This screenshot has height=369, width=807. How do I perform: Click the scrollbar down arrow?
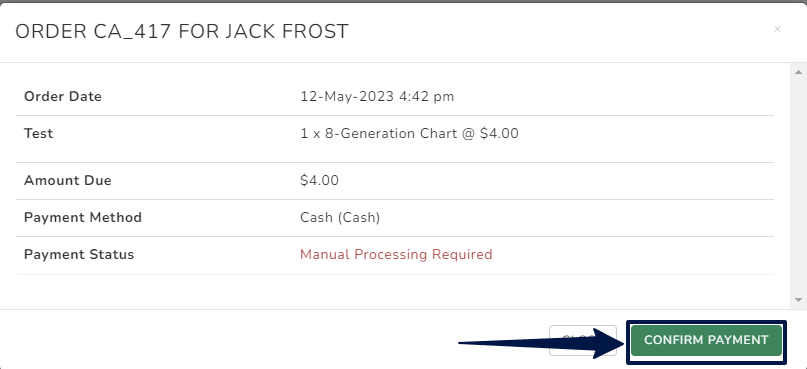click(x=798, y=300)
